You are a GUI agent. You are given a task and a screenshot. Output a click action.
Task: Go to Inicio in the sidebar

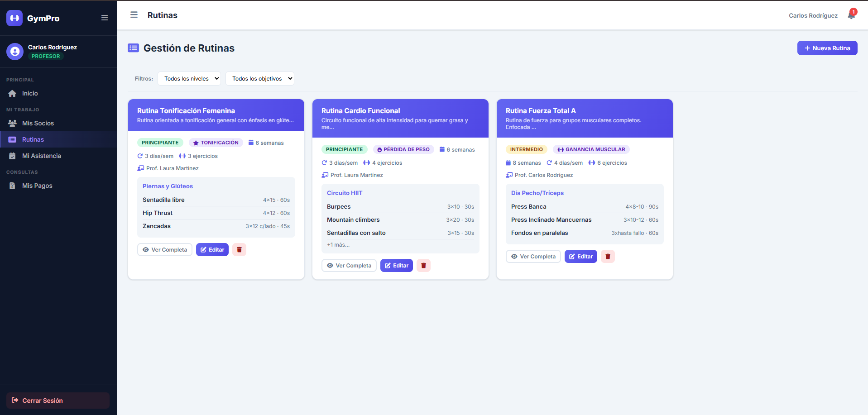pos(30,93)
